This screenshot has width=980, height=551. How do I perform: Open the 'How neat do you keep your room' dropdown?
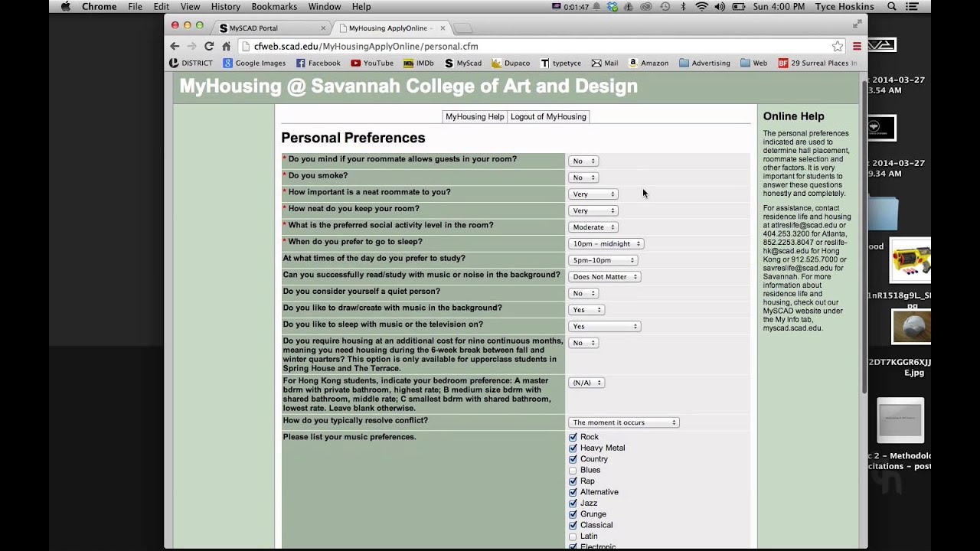[593, 210]
